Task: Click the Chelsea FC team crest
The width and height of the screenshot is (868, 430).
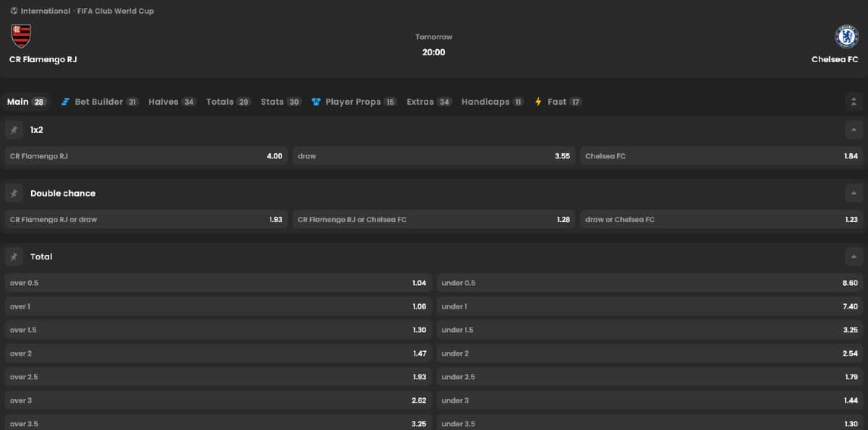Action: [x=846, y=36]
